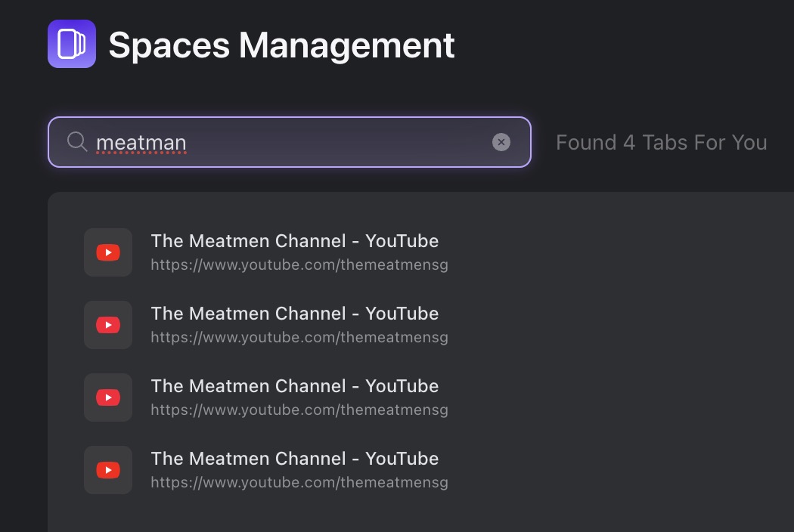794x532 pixels.
Task: Clear the search text with the X button
Action: (x=501, y=142)
